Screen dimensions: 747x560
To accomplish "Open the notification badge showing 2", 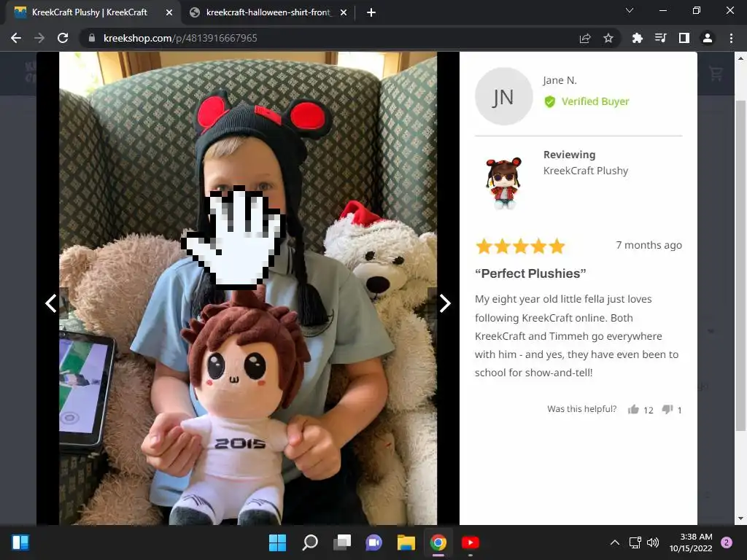I will tap(727, 542).
